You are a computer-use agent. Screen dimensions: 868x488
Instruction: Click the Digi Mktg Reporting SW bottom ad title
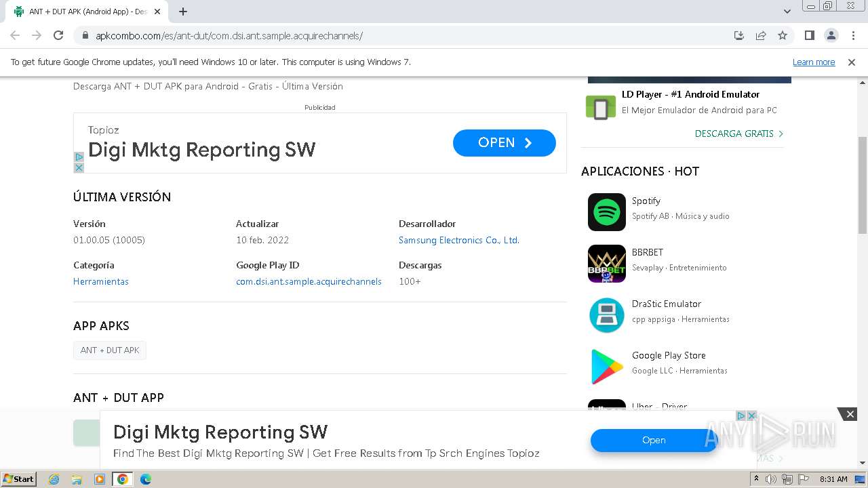(220, 432)
